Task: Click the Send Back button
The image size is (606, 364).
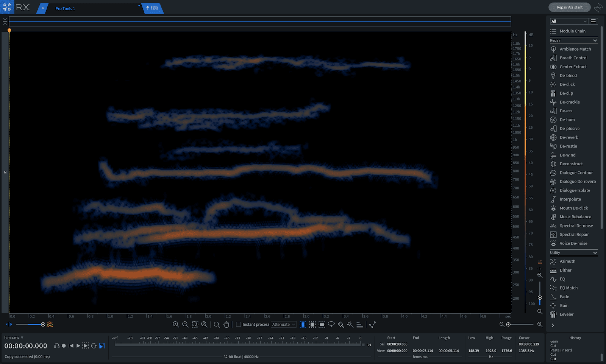Action: [153, 8]
